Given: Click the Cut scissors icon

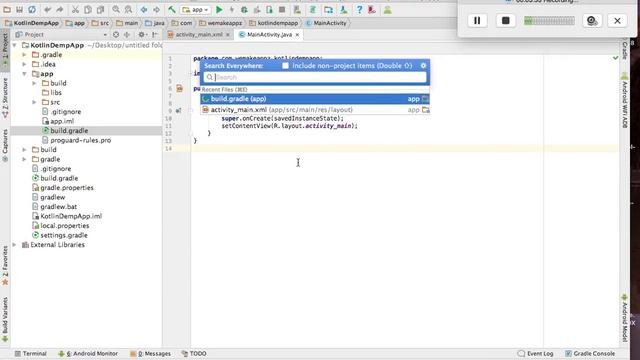Looking at the screenshot, I should [x=76, y=9].
